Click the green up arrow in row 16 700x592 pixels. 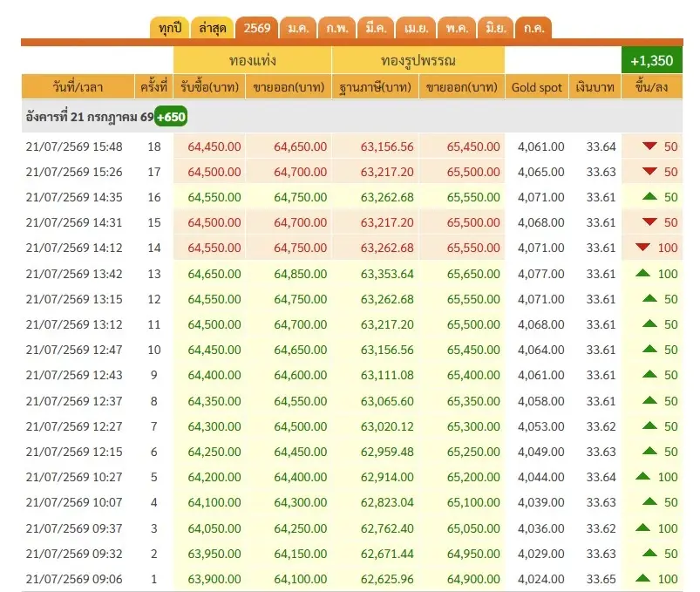[649, 196]
